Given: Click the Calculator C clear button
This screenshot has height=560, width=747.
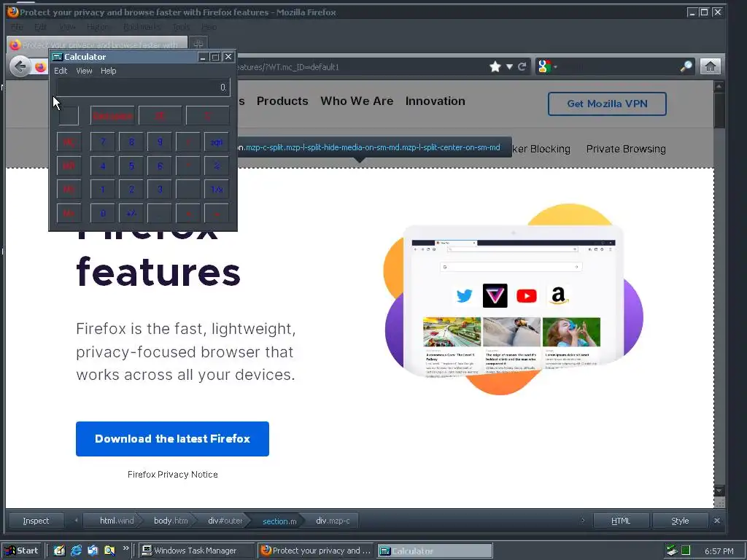Looking at the screenshot, I should coord(207,116).
